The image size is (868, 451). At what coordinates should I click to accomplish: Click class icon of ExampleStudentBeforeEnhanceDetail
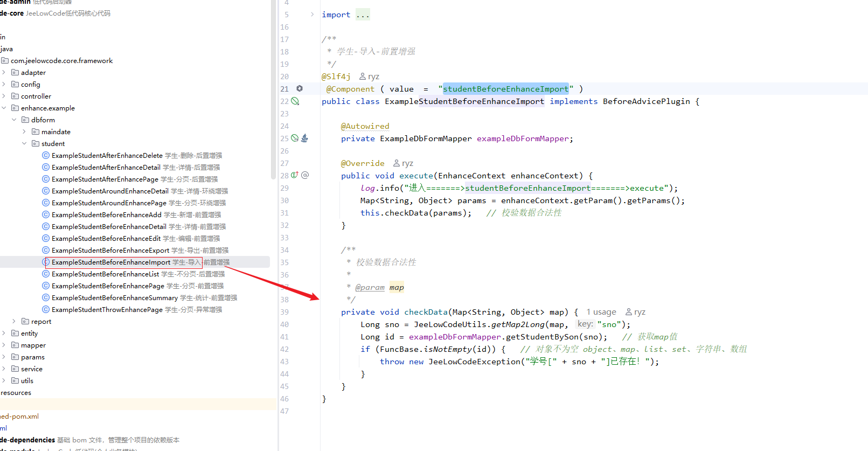point(46,226)
